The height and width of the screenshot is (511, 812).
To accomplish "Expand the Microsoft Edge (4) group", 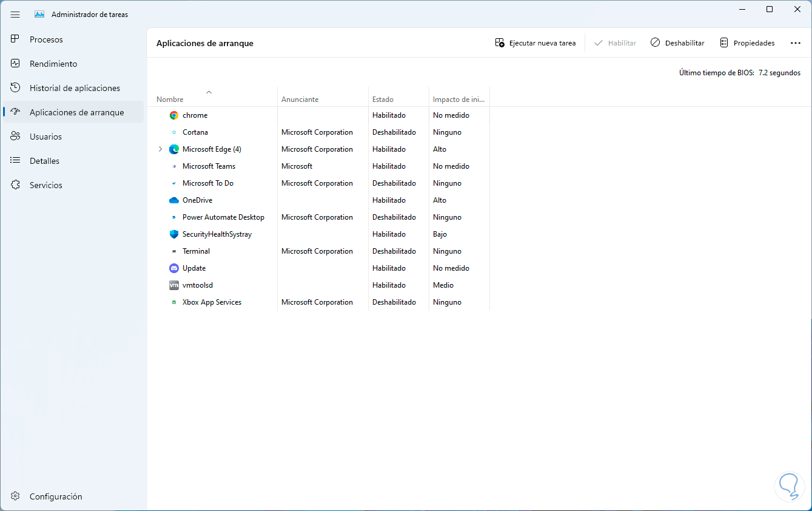I will [x=160, y=149].
